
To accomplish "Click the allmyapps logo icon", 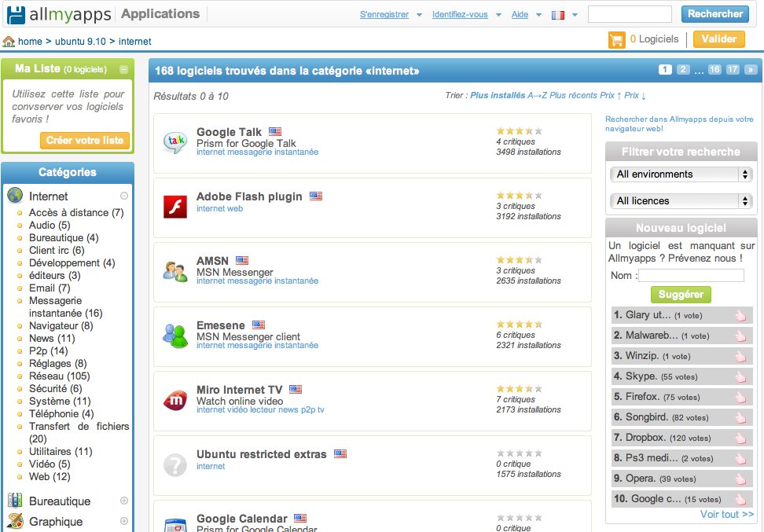I will [x=16, y=15].
